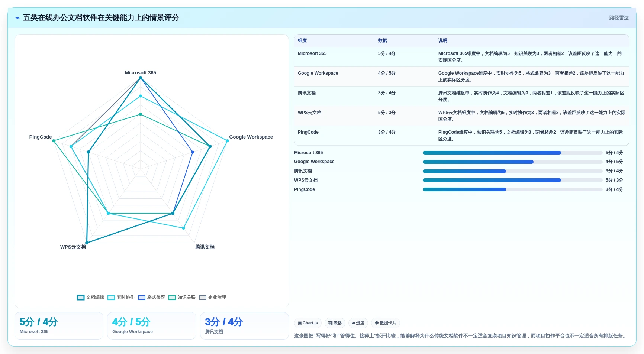The height and width of the screenshot is (354, 644).
Task: Click the Microsoft 365 radar axis label
Action: coord(141,73)
